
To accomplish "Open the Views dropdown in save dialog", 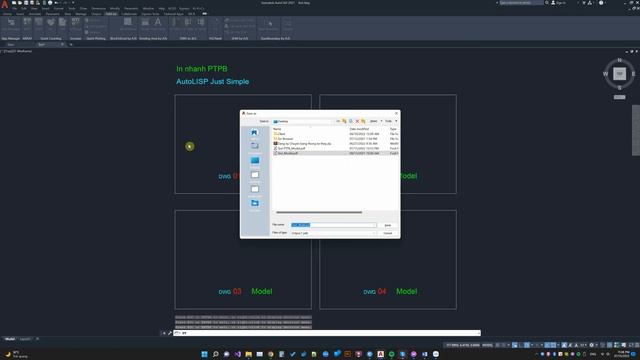I will pyautogui.click(x=376, y=121).
